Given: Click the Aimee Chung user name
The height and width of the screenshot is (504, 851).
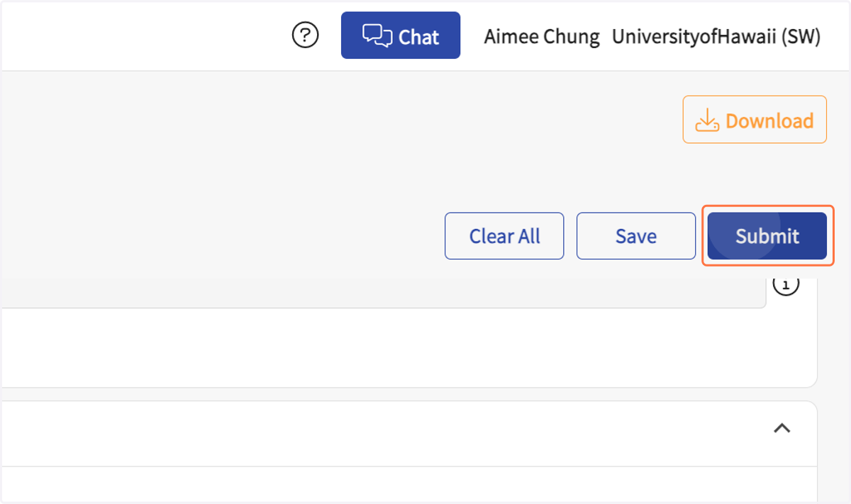Looking at the screenshot, I should (x=542, y=37).
